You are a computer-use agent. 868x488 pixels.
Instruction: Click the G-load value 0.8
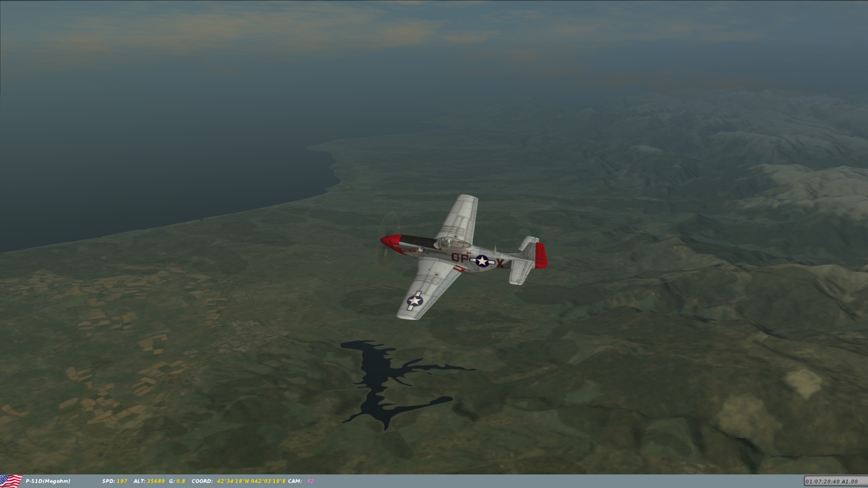tap(181, 481)
